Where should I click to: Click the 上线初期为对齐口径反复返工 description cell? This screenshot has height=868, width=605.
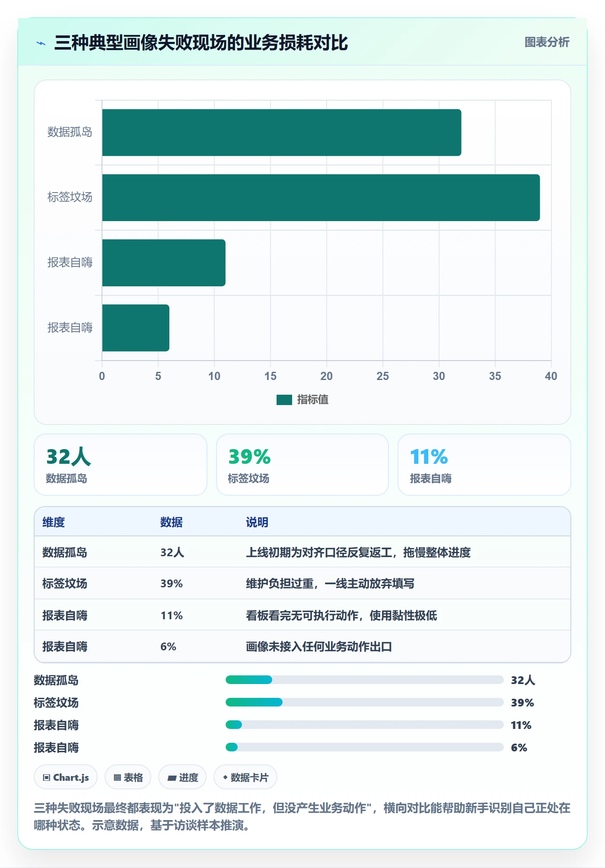click(358, 552)
